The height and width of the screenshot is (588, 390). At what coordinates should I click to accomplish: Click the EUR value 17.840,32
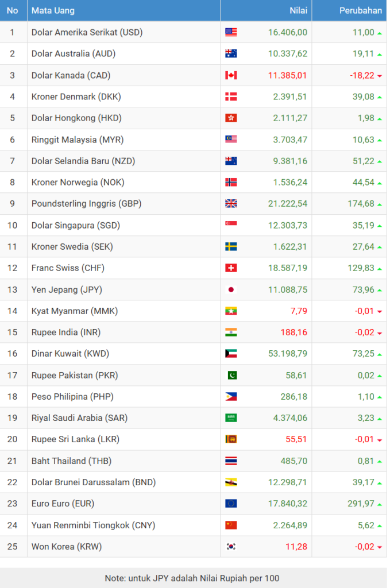[288, 504]
